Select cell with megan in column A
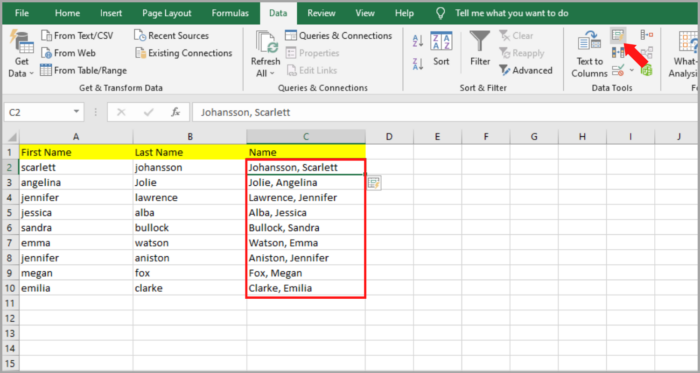Image resolution: width=700 pixels, height=373 pixels. pyautogui.click(x=76, y=273)
